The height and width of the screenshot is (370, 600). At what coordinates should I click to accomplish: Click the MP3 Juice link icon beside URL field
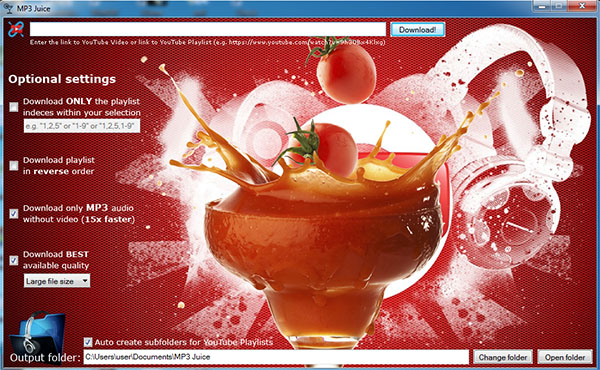click(x=16, y=29)
